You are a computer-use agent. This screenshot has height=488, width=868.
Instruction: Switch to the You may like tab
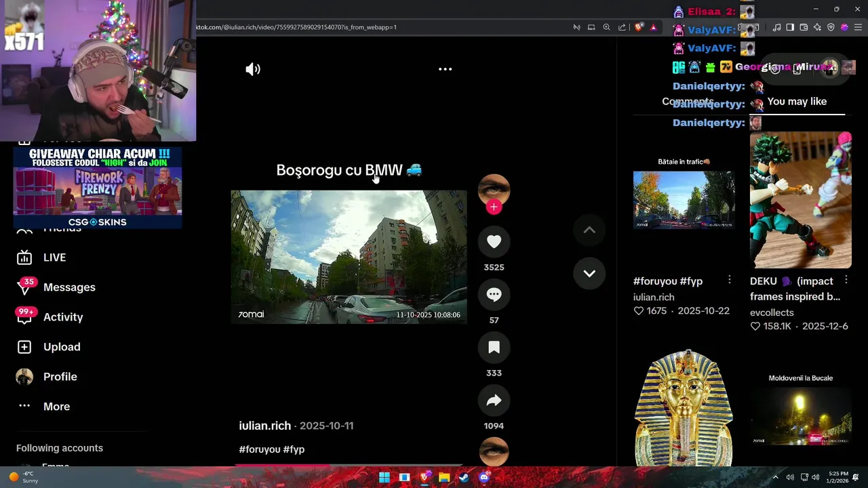797,102
